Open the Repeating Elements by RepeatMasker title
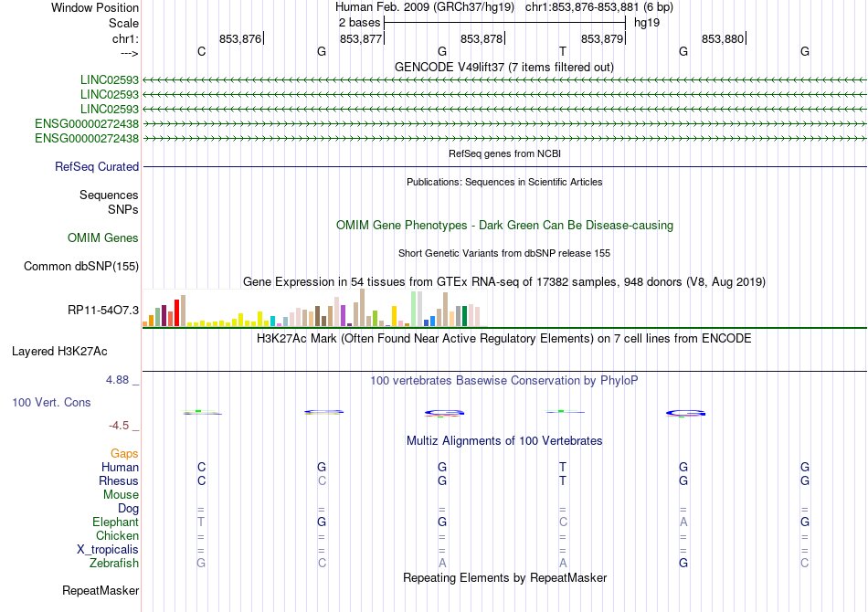 point(504,577)
